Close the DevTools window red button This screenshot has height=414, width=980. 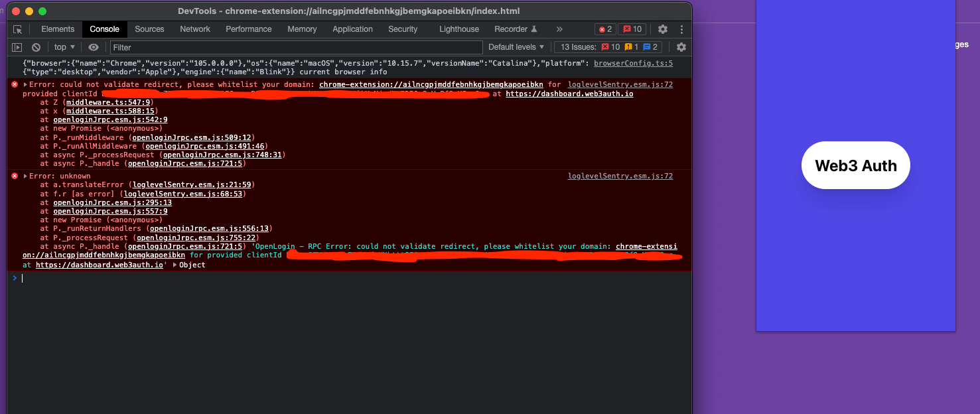coord(16,11)
